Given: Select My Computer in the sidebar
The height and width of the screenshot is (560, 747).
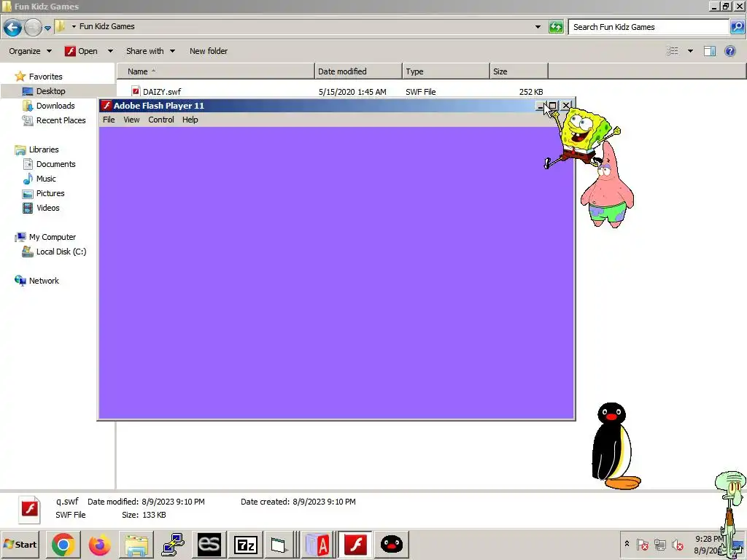Looking at the screenshot, I should [x=53, y=237].
